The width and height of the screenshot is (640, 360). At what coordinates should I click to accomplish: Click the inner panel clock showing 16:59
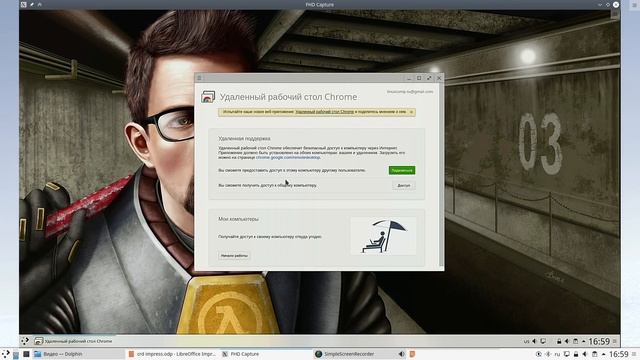coord(599,341)
